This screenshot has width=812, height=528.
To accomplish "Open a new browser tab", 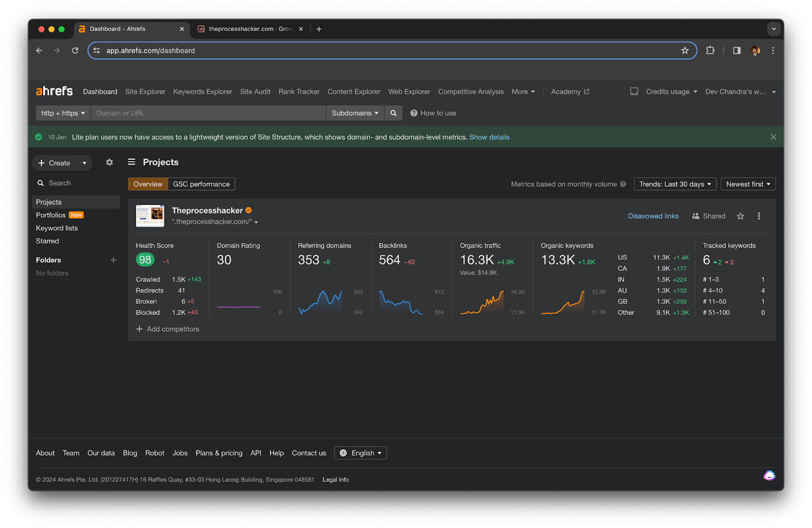I will 319,29.
